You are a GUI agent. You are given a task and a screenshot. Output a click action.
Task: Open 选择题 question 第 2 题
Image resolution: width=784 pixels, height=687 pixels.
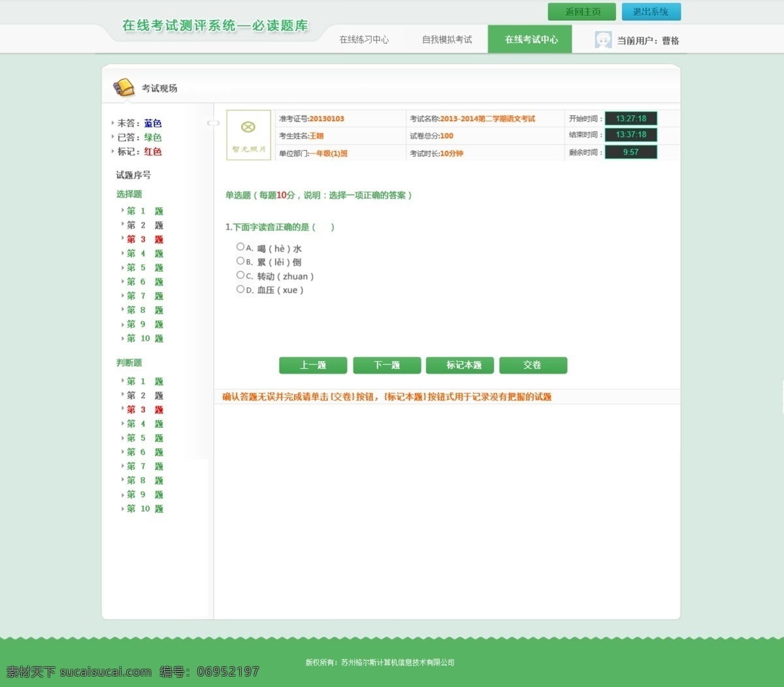tap(144, 225)
